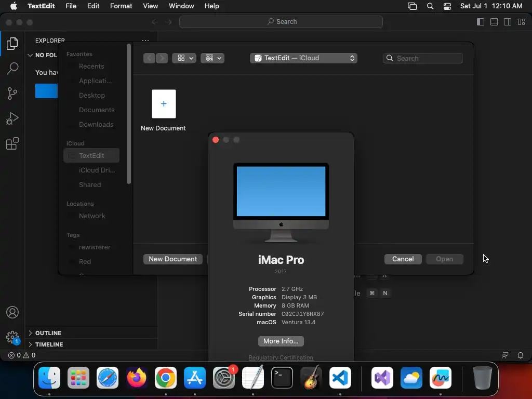Select Applications in dialog sidebar
Screen dimensions: 532x399
(x=91, y=81)
